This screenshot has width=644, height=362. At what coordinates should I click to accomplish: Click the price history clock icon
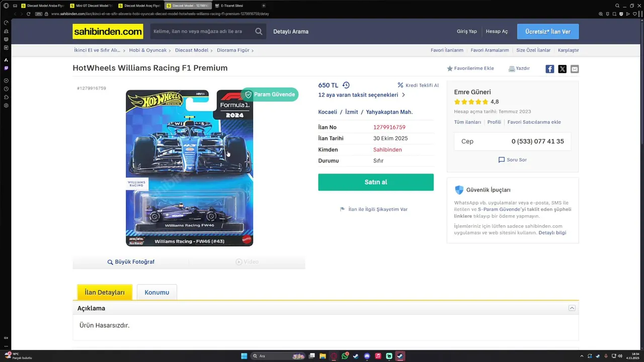(x=346, y=85)
